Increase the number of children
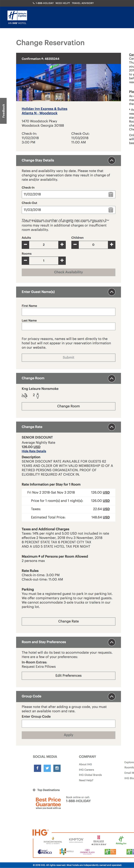 coord(111,245)
